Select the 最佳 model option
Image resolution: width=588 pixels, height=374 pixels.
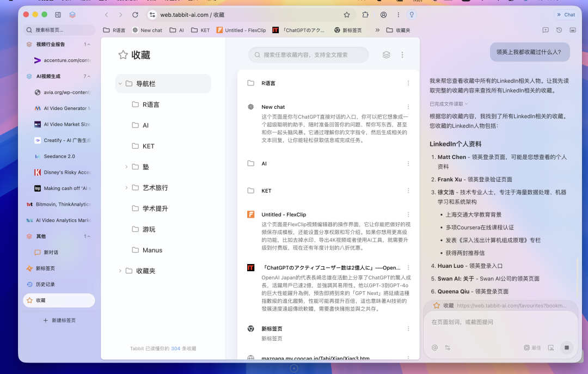(x=532, y=348)
